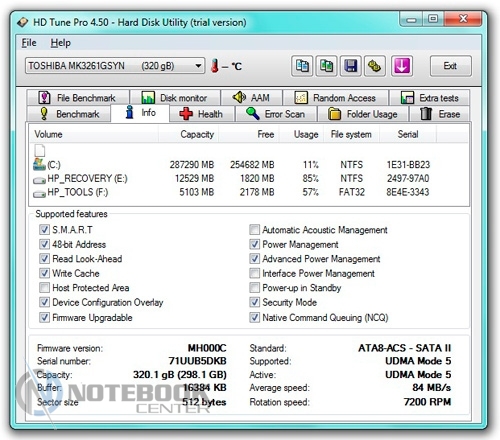The height and width of the screenshot is (440, 500).
Task: Select the HP_RECOVERY (E:) drive icon
Action: coord(39,180)
